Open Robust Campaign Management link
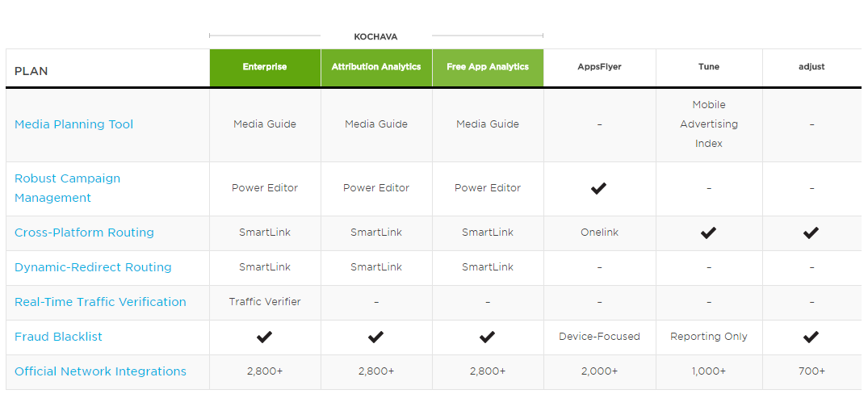868x415 pixels. pos(67,188)
